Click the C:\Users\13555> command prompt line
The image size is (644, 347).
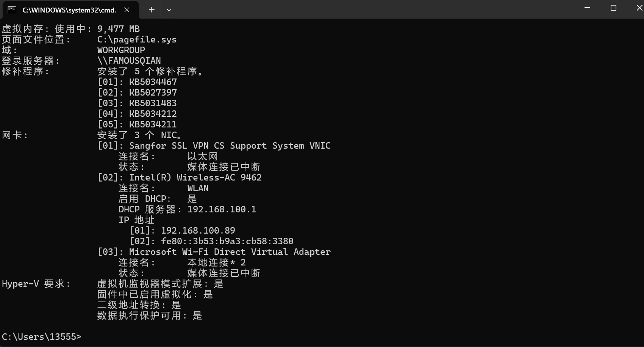click(42, 337)
